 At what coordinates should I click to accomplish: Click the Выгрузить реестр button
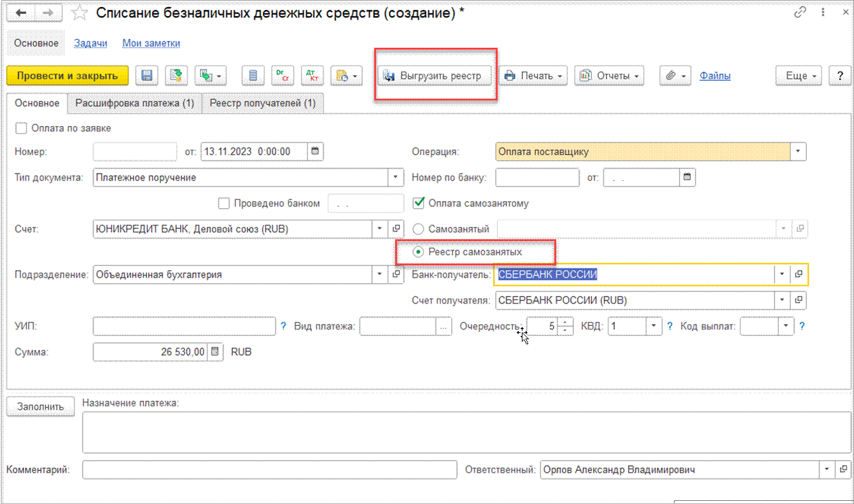[435, 76]
